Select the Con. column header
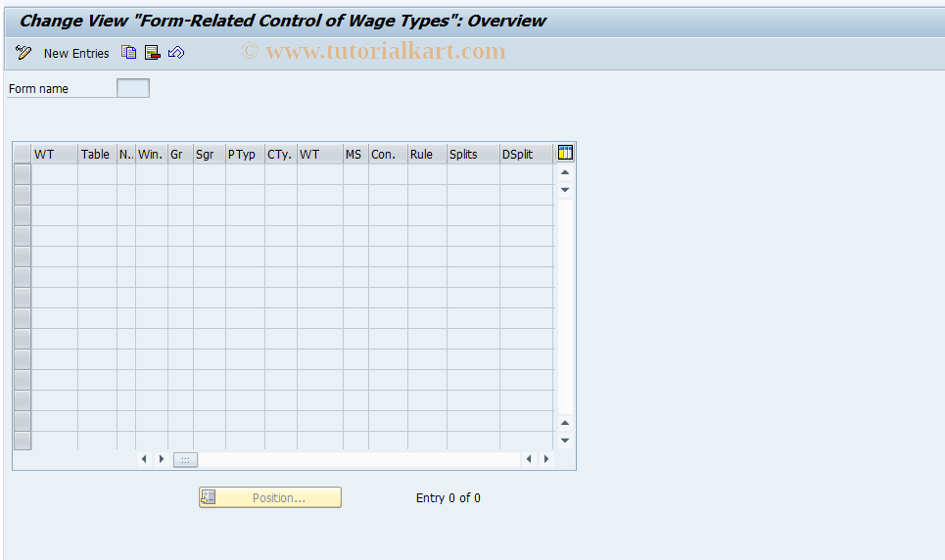Viewport: 945px width, 560px height. pos(388,155)
